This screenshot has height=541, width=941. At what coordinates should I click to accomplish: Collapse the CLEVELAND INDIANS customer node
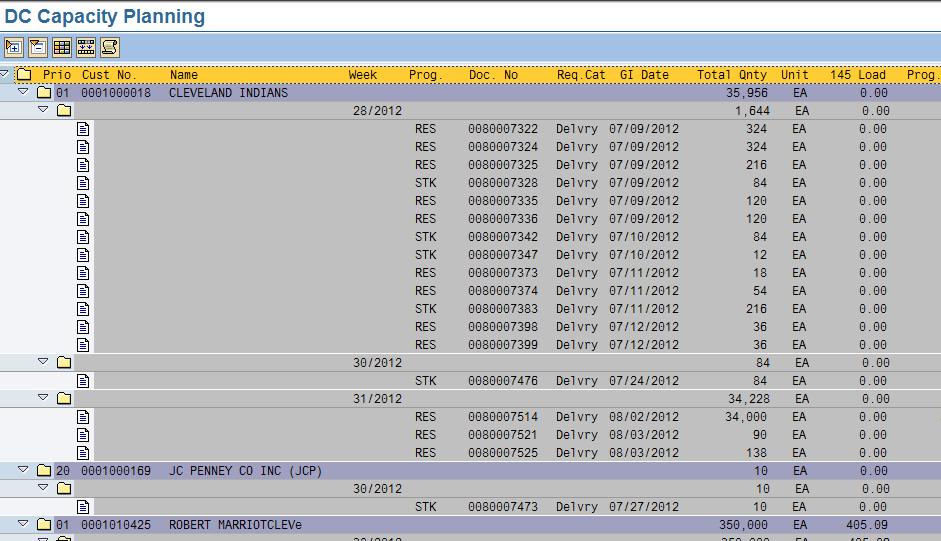pos(23,92)
